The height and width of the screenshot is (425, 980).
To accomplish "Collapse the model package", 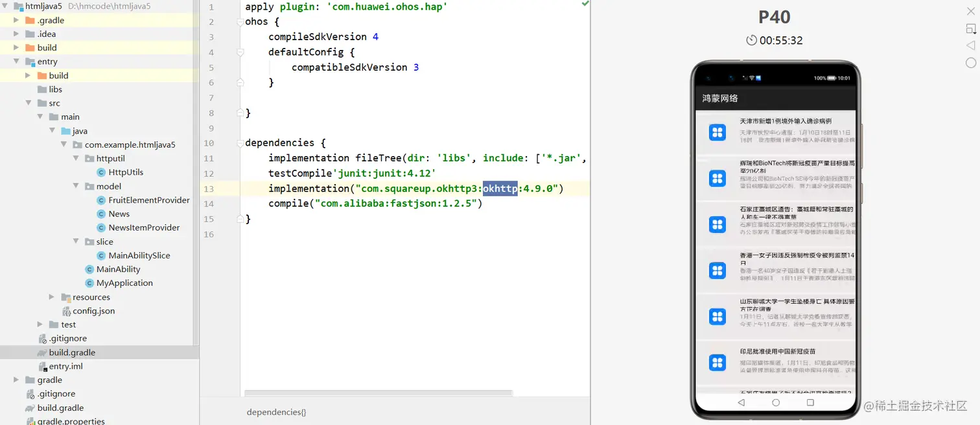I will coord(76,187).
